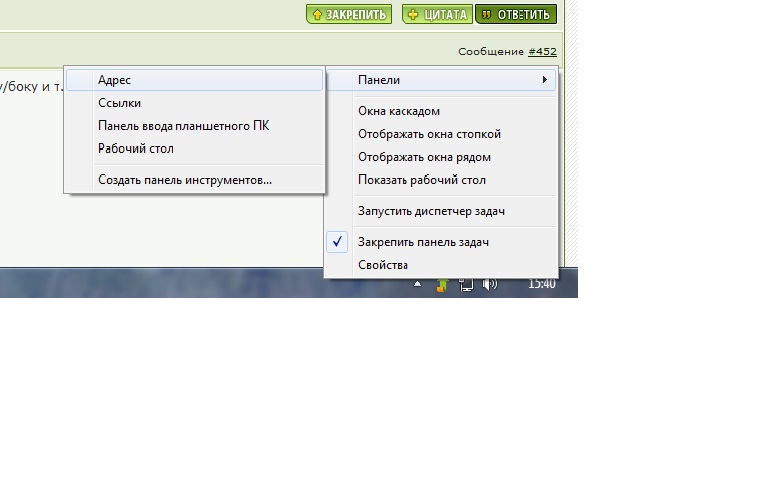Click the volume speaker tray icon

coord(490,285)
